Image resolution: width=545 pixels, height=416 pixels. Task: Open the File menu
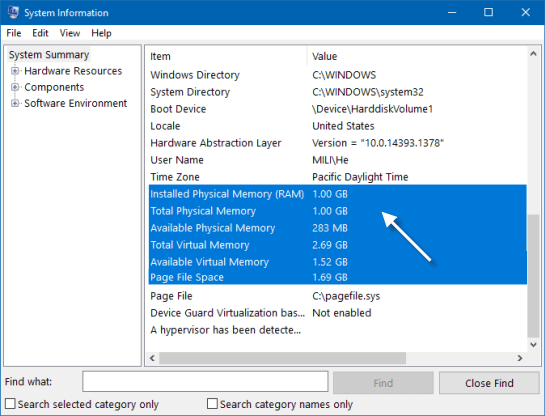point(14,33)
